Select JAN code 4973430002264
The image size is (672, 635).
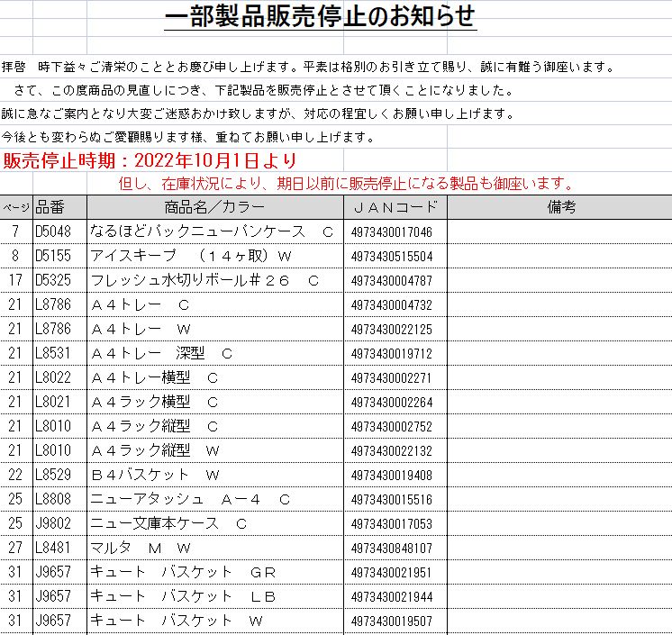coord(392,403)
